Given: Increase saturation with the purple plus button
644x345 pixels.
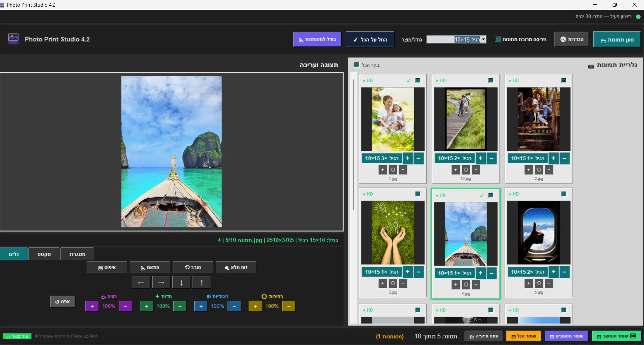Looking at the screenshot, I should [x=92, y=306].
